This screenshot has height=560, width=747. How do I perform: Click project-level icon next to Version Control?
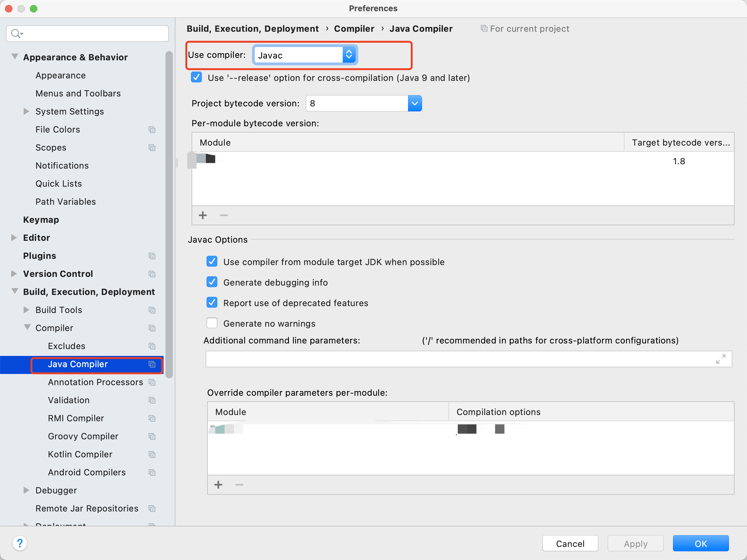(x=152, y=274)
